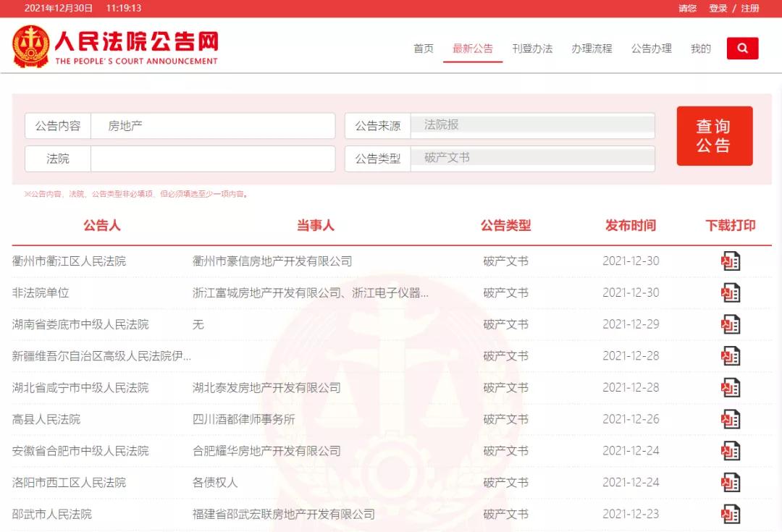Download PDF for 洛阳市西工区人民法院 row
782x532 pixels.
coord(731,483)
